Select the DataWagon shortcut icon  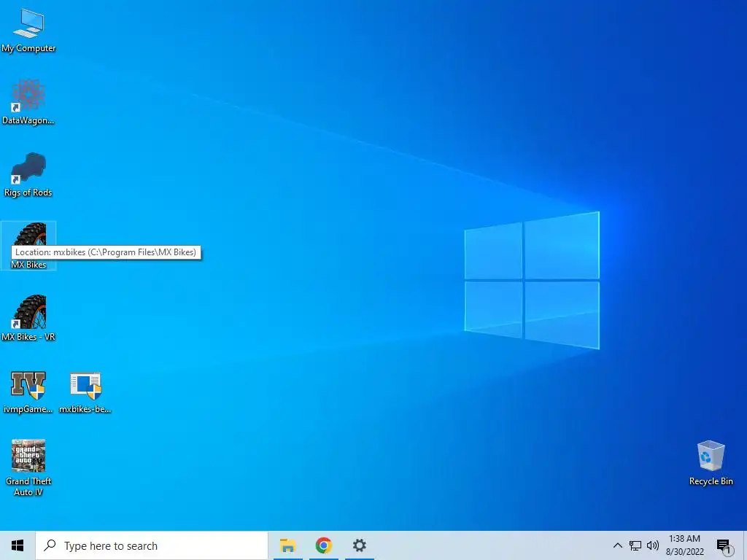(x=28, y=102)
